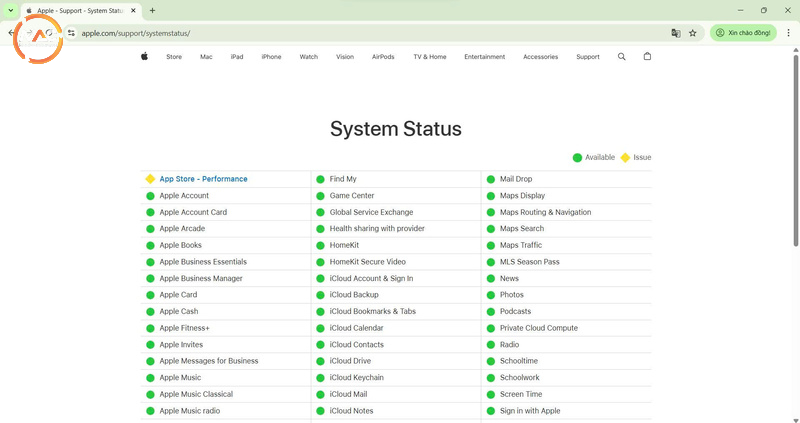Click the translate page icon

tap(676, 33)
